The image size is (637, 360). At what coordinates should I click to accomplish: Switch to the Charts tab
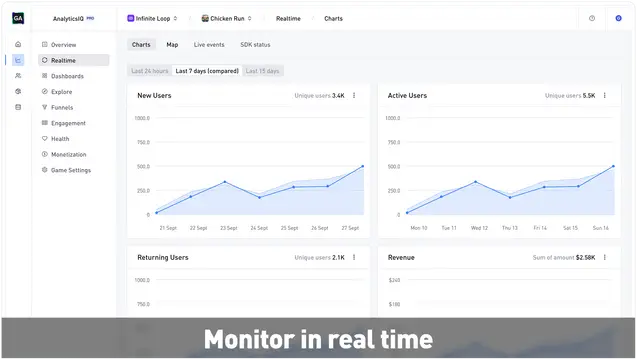[141, 45]
